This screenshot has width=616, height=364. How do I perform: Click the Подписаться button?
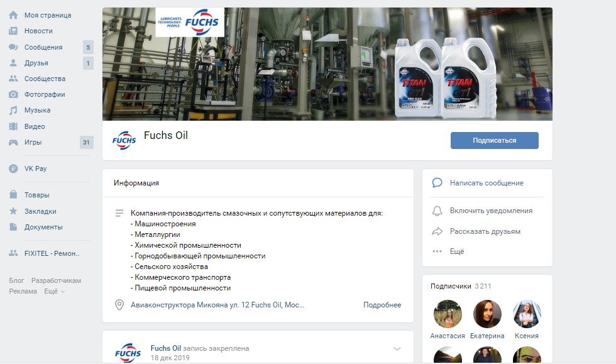[495, 140]
